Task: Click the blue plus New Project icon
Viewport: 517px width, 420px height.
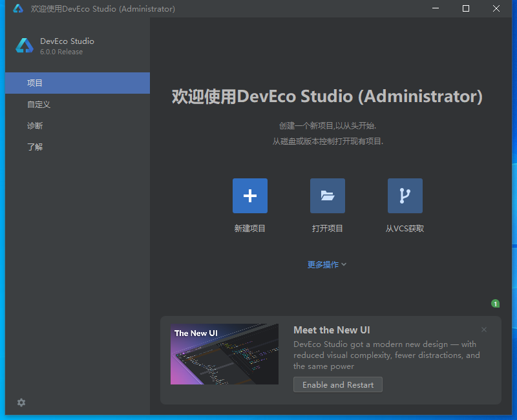Action: click(250, 196)
